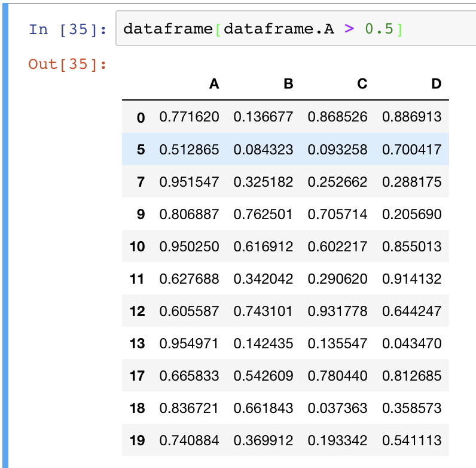The image size is (476, 468).
Task: Click cell value 0.605587
Action: (189, 311)
